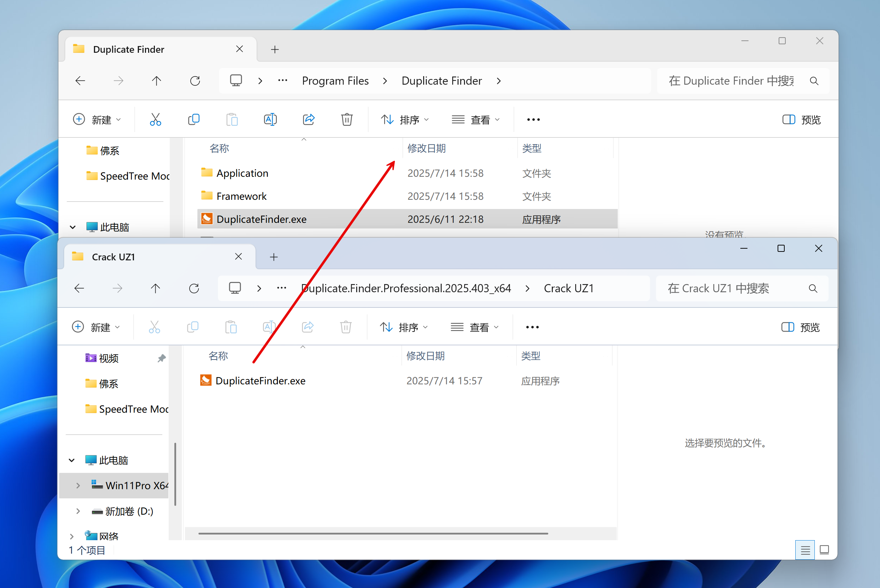The width and height of the screenshot is (880, 588).
Task: Expand the Win11Pro X64 drive tree node
Action: tap(78, 485)
